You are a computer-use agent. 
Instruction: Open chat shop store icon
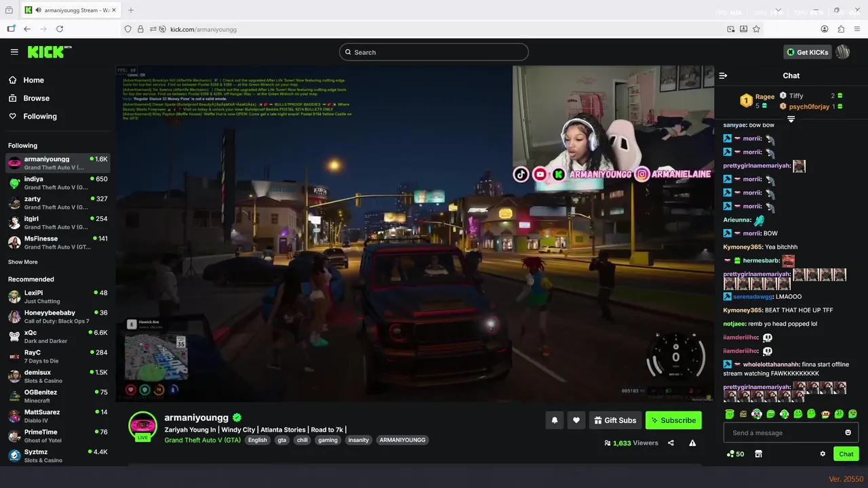click(759, 454)
